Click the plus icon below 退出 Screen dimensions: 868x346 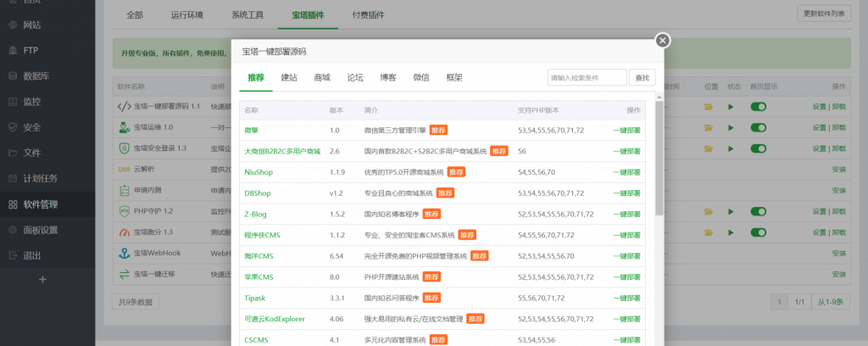click(x=42, y=279)
